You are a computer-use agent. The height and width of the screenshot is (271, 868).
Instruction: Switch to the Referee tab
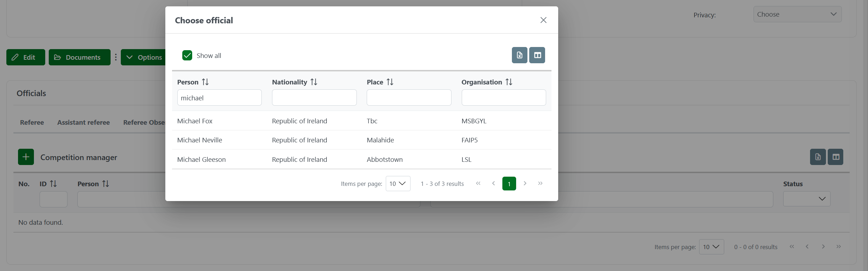tap(32, 123)
